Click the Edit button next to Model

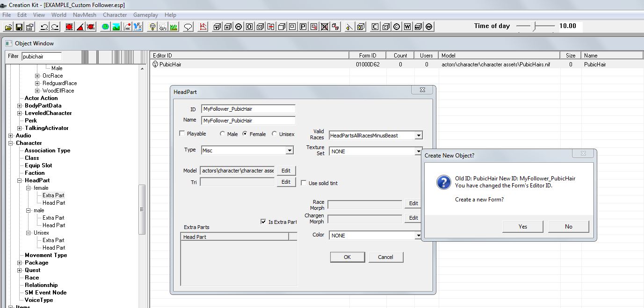286,171
